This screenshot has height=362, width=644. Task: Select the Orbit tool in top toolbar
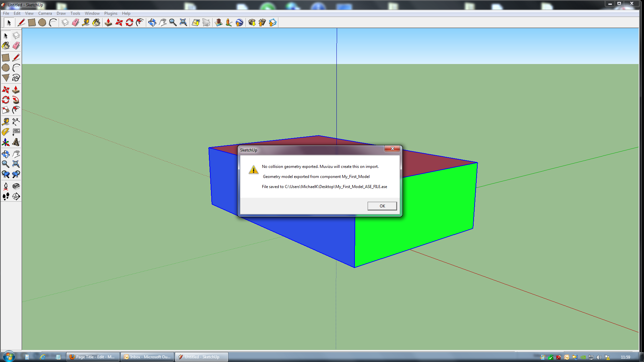152,22
